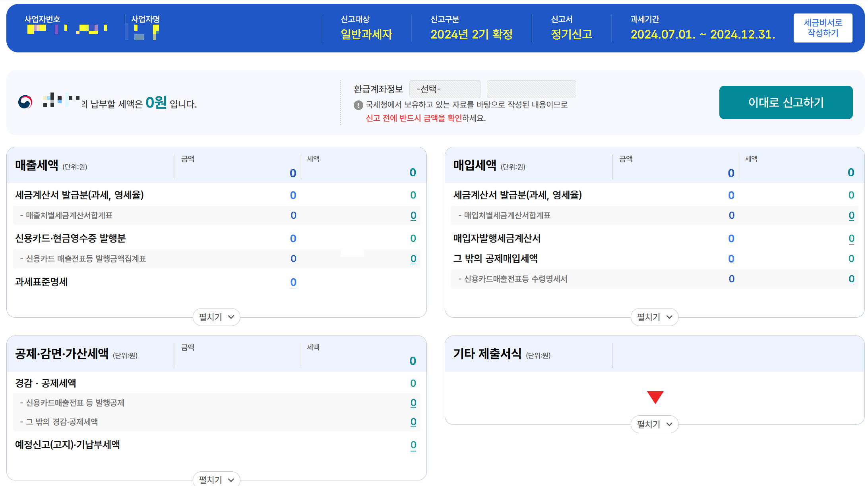
Task: Expand the 기타 제출서식 section with 펼치기
Action: click(654, 424)
